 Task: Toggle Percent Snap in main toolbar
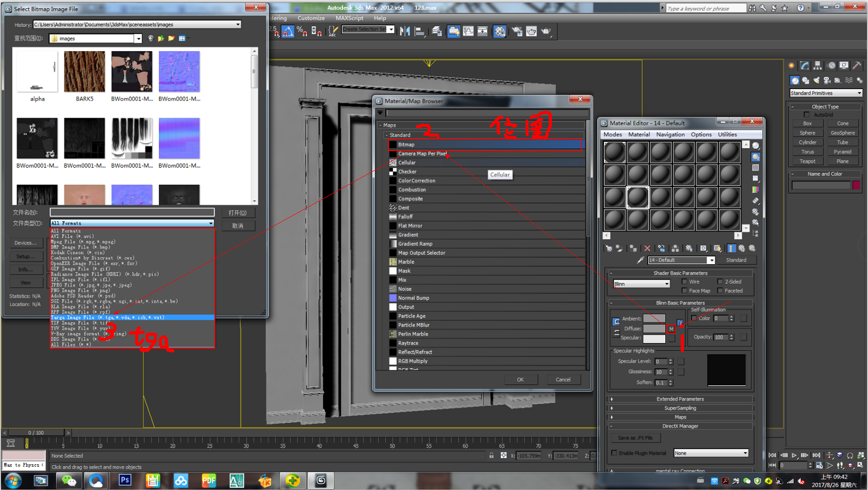pos(302,31)
